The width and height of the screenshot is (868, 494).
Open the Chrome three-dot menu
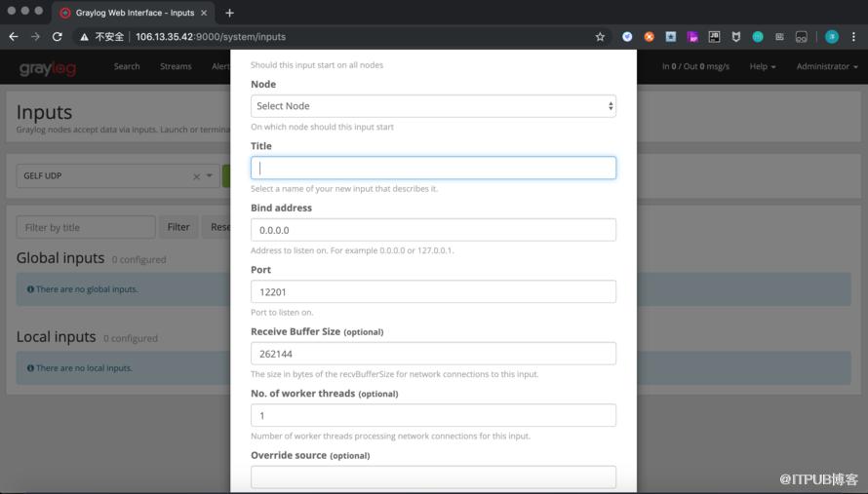click(x=853, y=36)
